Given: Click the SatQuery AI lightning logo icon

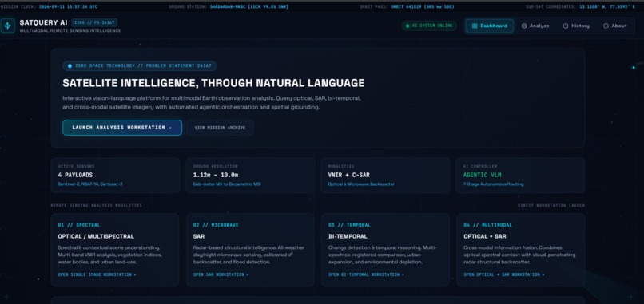Looking at the screenshot, I should click(7, 26).
